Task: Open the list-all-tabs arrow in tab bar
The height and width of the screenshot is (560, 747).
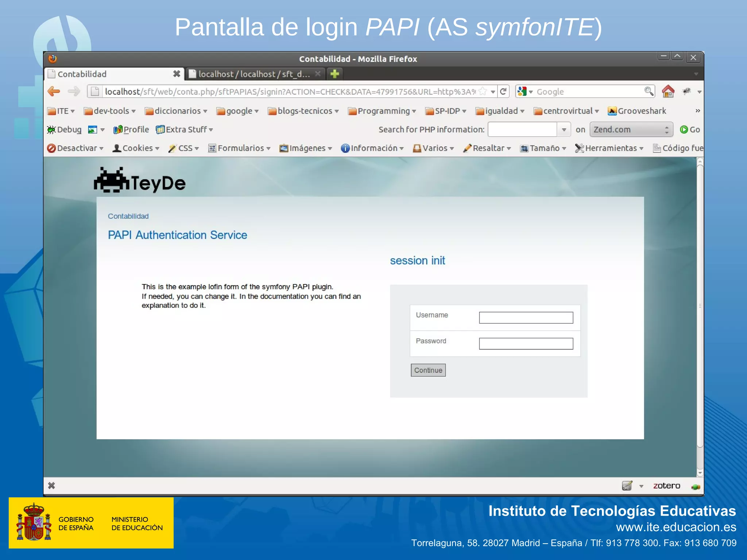Action: tap(696, 74)
